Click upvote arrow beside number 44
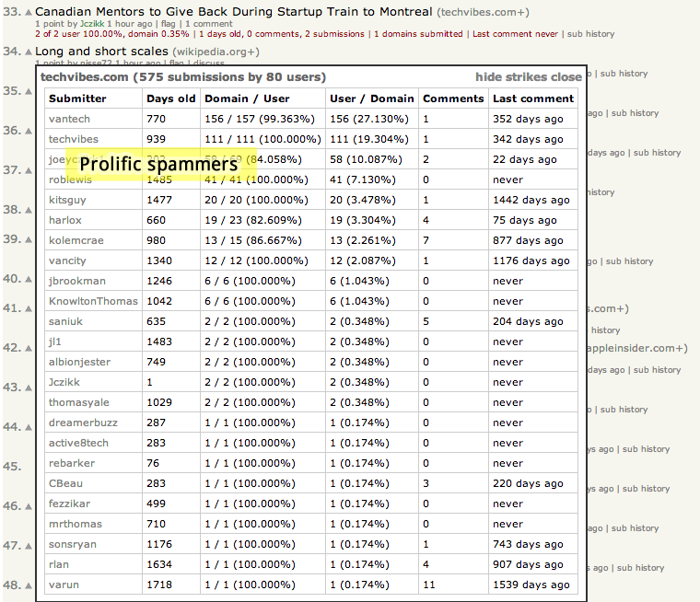Screen dimensions: 700x602 tap(29, 427)
